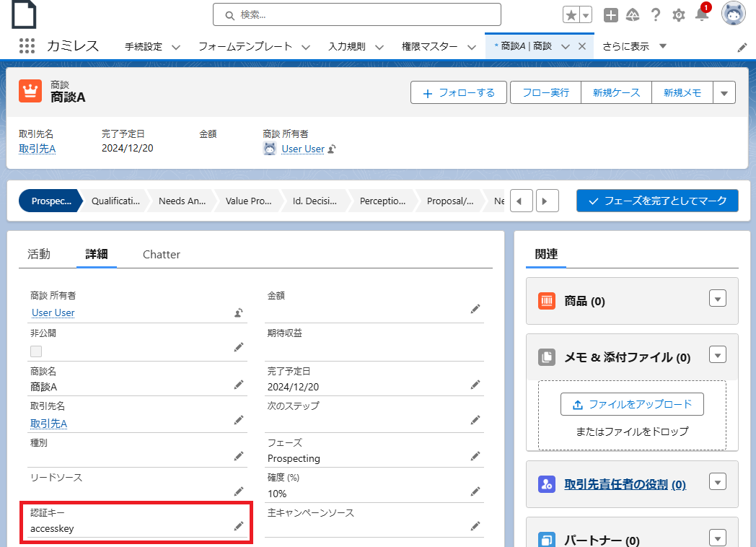Image resolution: width=756 pixels, height=547 pixels.
Task: Open the メモ & 添付ファイル list menu
Action: (x=718, y=355)
